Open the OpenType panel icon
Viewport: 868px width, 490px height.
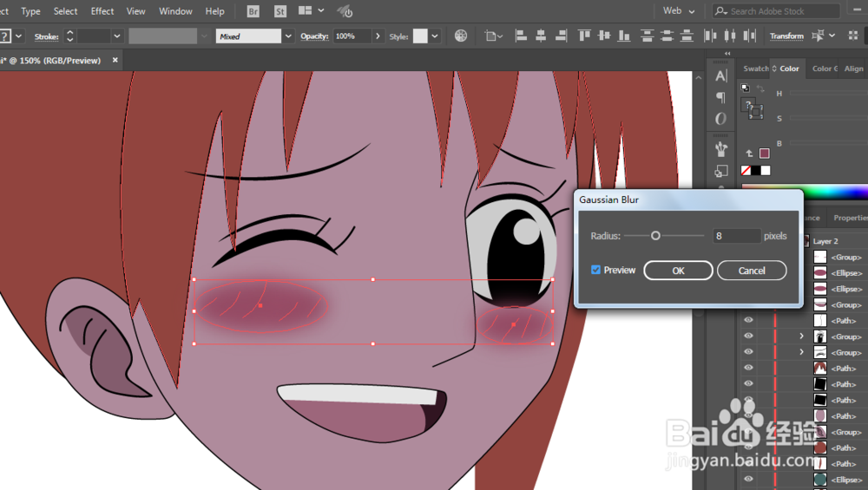[720, 118]
